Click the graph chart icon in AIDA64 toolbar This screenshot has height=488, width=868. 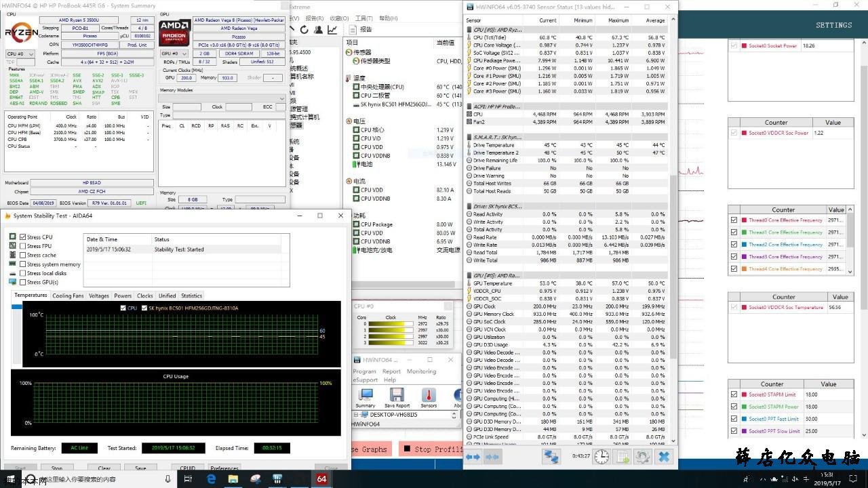(332, 30)
